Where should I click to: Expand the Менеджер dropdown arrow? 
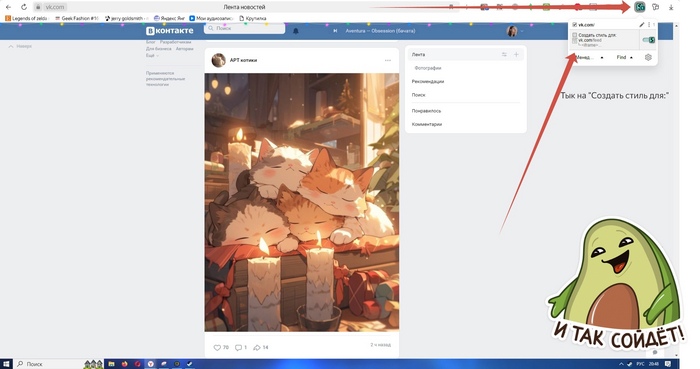602,58
